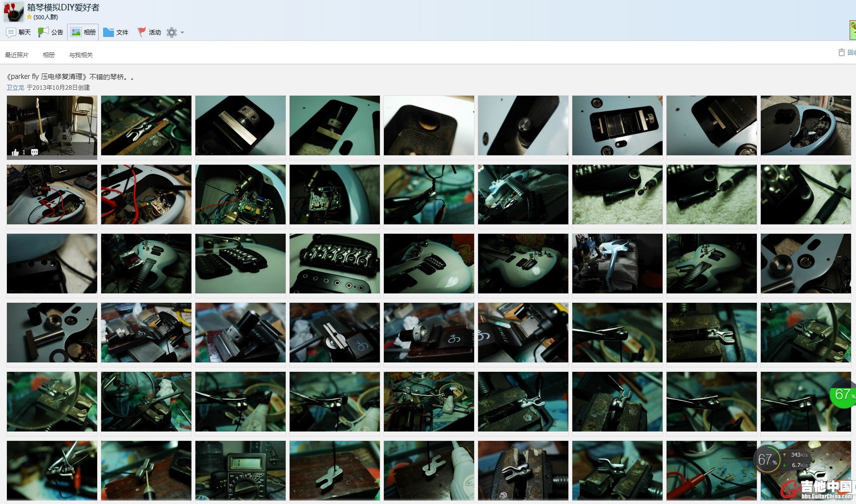This screenshot has width=856, height=504.
Task: Click the comment bubble on first photo
Action: tap(35, 152)
